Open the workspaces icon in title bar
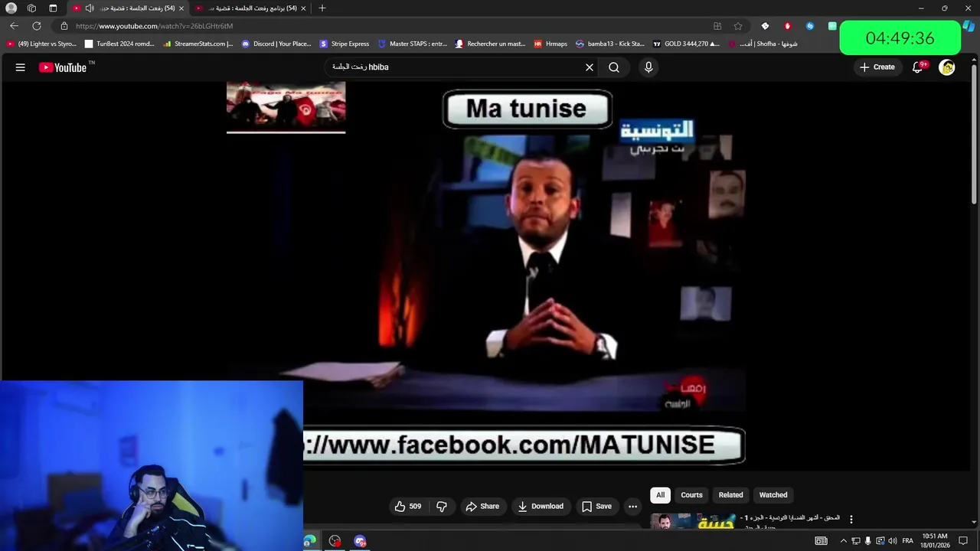The width and height of the screenshot is (980, 551). [31, 8]
